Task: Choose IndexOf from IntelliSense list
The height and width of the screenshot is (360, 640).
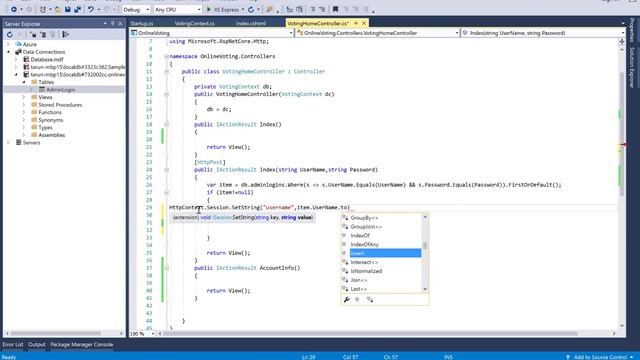Action: 360,236
